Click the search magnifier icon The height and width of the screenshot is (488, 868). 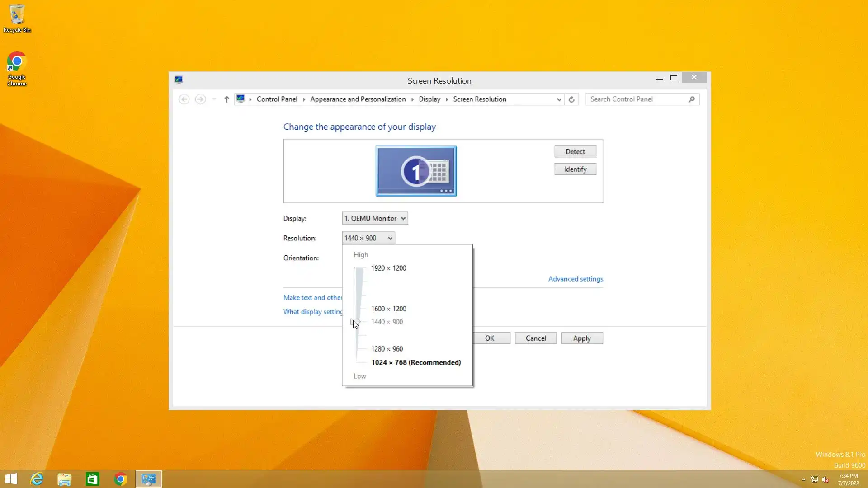[x=691, y=99]
